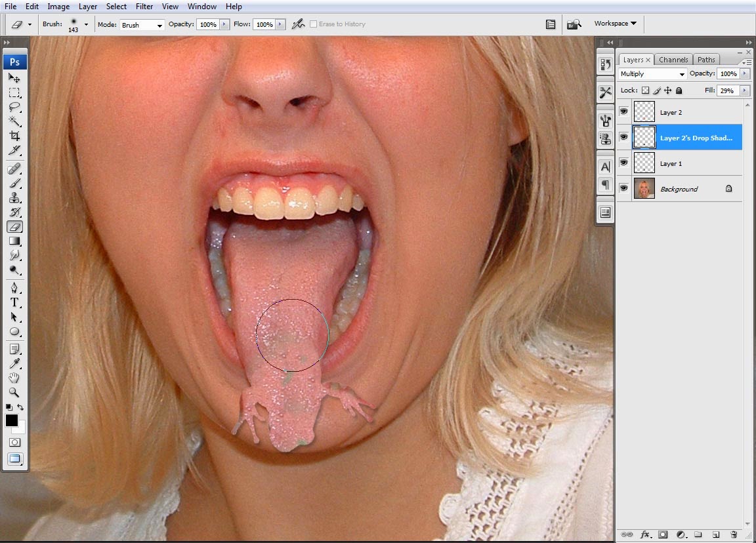Image resolution: width=756 pixels, height=543 pixels.
Task: Open the Workspace dropdown
Action: (615, 23)
